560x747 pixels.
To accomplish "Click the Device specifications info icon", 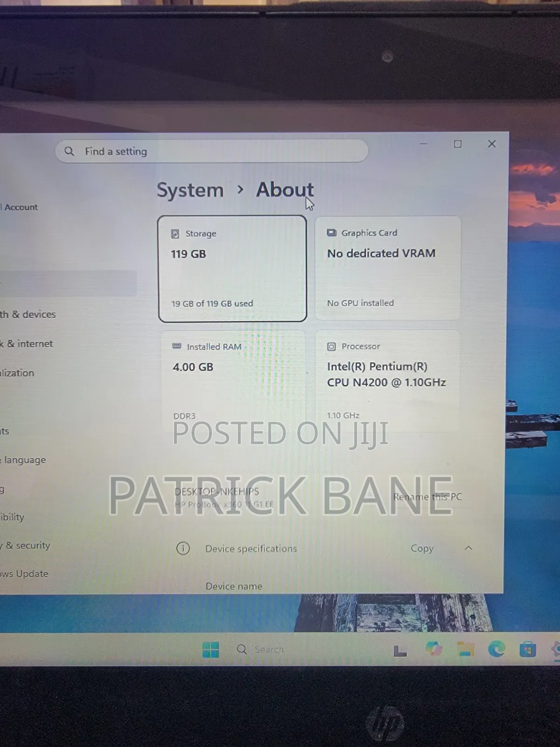I will [x=183, y=548].
